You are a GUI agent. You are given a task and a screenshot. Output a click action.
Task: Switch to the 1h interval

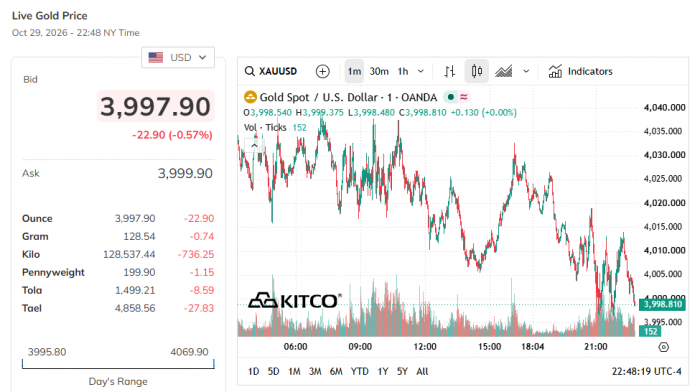click(x=403, y=71)
